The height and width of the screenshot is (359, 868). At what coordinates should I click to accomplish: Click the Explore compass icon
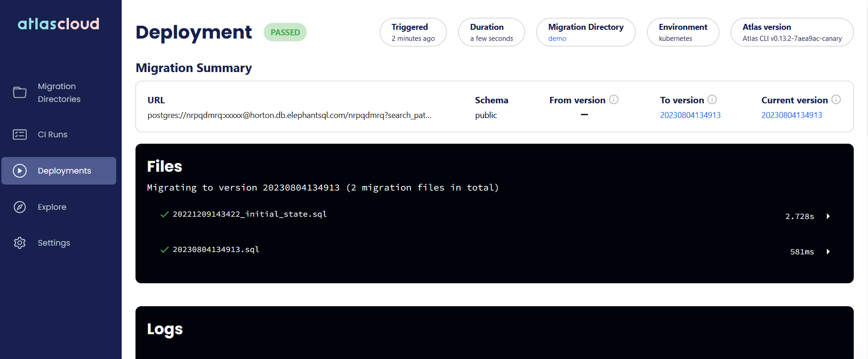click(x=20, y=207)
